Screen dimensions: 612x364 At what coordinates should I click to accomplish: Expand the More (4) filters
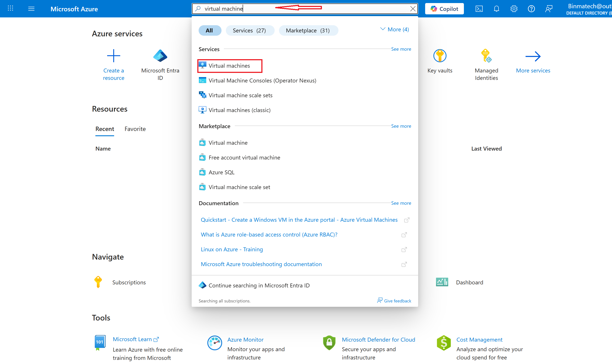[394, 29]
